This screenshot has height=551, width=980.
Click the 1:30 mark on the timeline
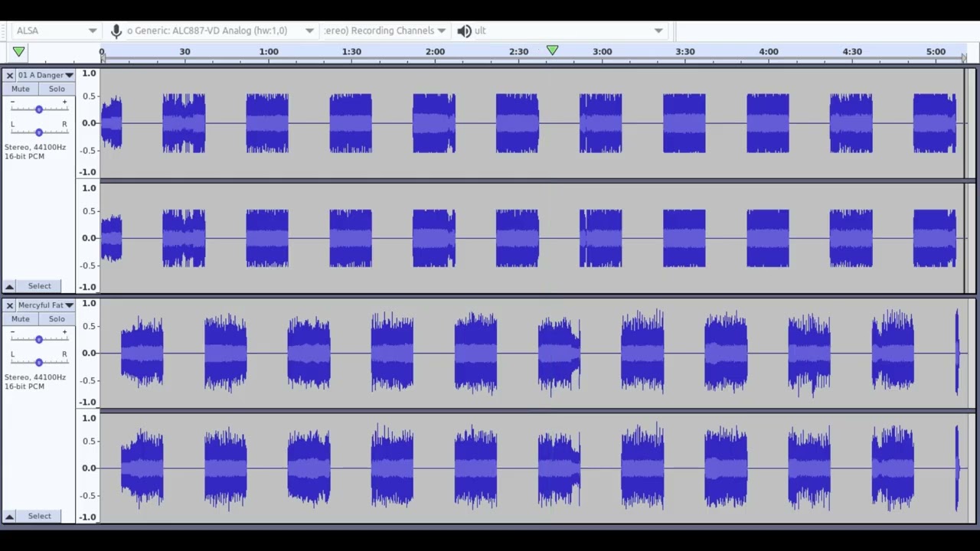[x=351, y=52]
